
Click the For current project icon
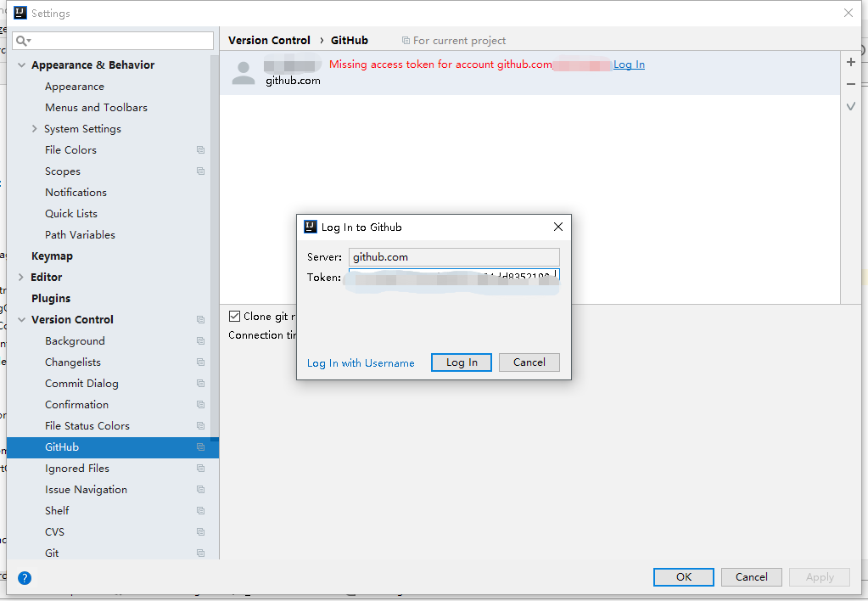(x=406, y=41)
